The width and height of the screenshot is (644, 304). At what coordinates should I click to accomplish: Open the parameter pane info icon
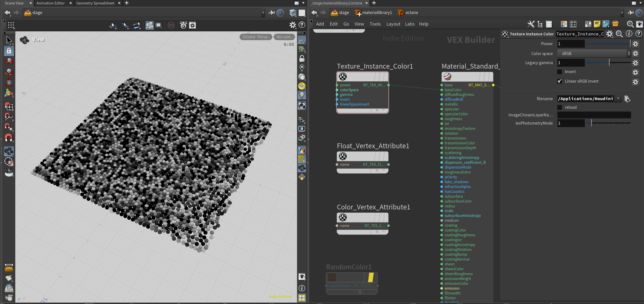(629, 34)
